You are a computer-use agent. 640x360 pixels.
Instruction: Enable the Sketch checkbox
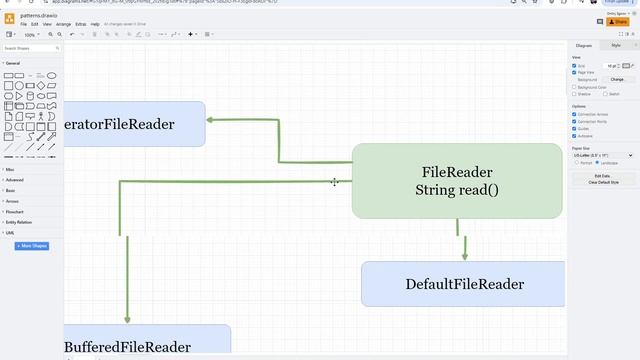605,94
